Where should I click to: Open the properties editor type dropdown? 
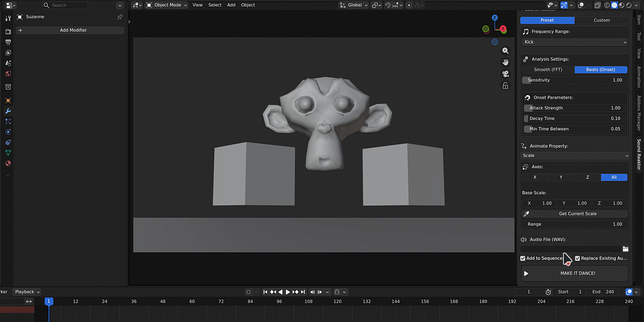pyautogui.click(x=10, y=5)
